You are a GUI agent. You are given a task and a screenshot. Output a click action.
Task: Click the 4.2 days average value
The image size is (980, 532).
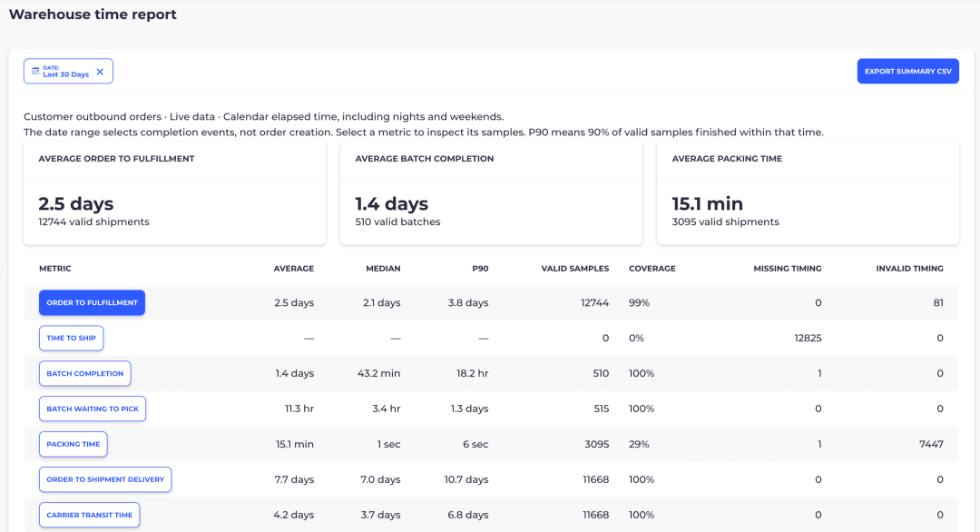[x=294, y=515]
